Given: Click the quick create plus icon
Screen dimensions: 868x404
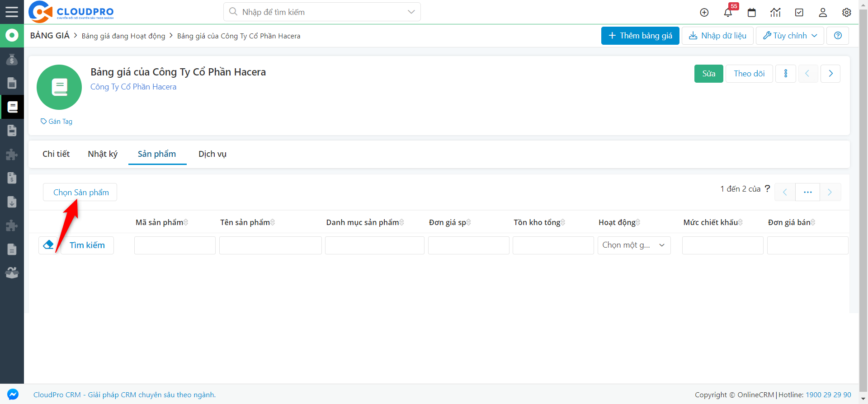Looking at the screenshot, I should click(x=704, y=12).
